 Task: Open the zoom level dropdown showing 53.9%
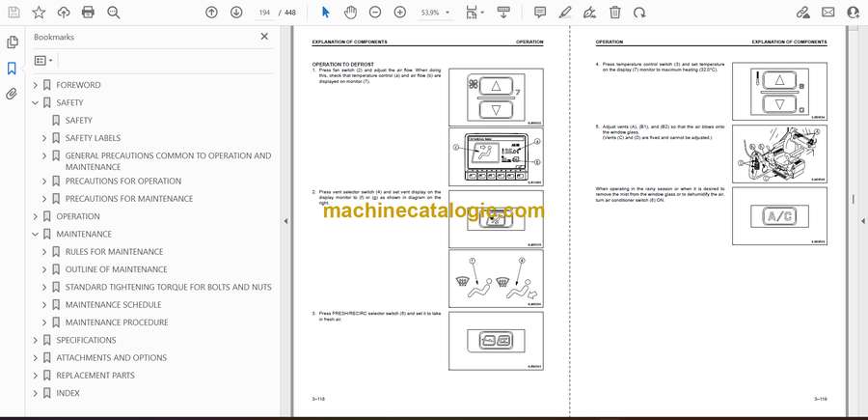[435, 13]
